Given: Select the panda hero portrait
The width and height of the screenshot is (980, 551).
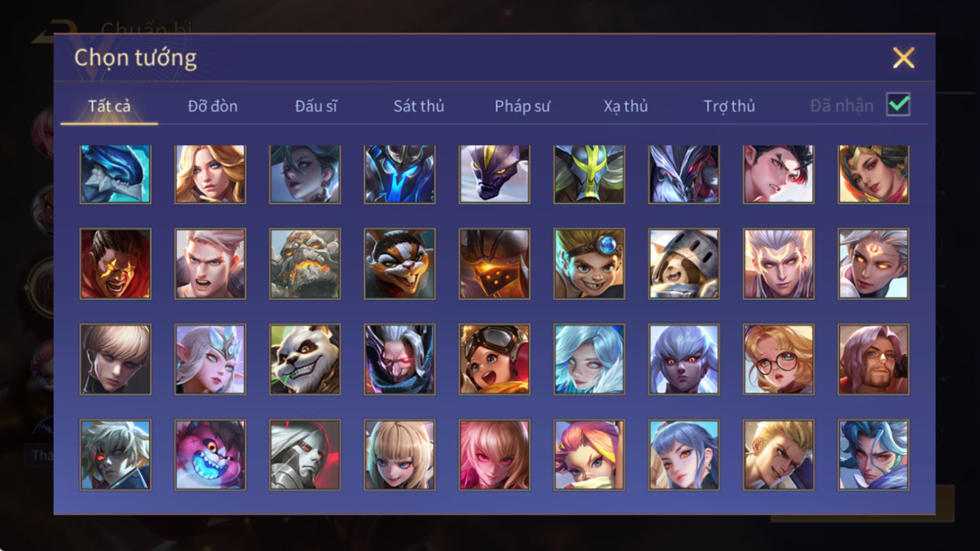Looking at the screenshot, I should pos(305,359).
